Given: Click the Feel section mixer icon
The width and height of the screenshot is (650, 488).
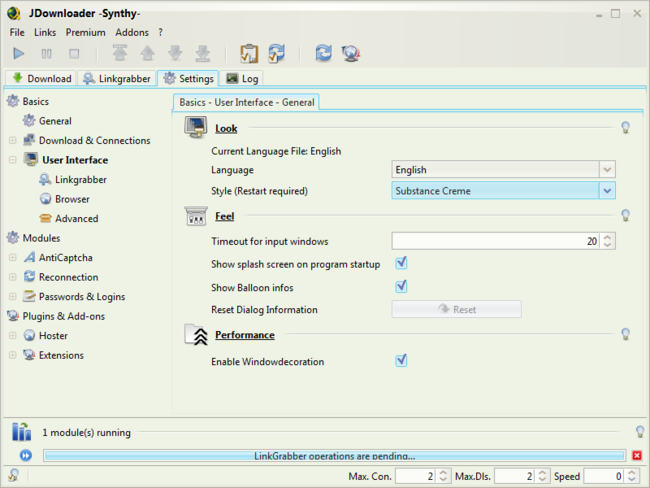Looking at the screenshot, I should [x=196, y=216].
